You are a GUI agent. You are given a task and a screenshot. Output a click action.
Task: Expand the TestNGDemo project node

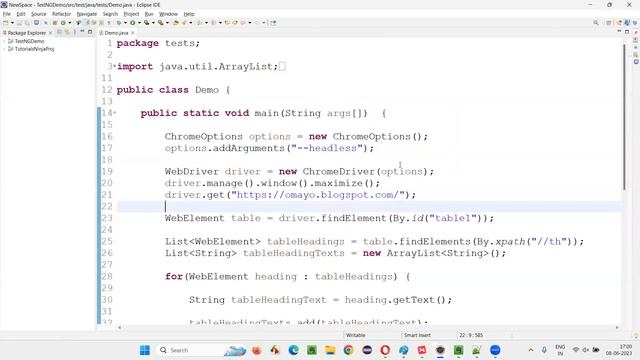[x=4, y=41]
